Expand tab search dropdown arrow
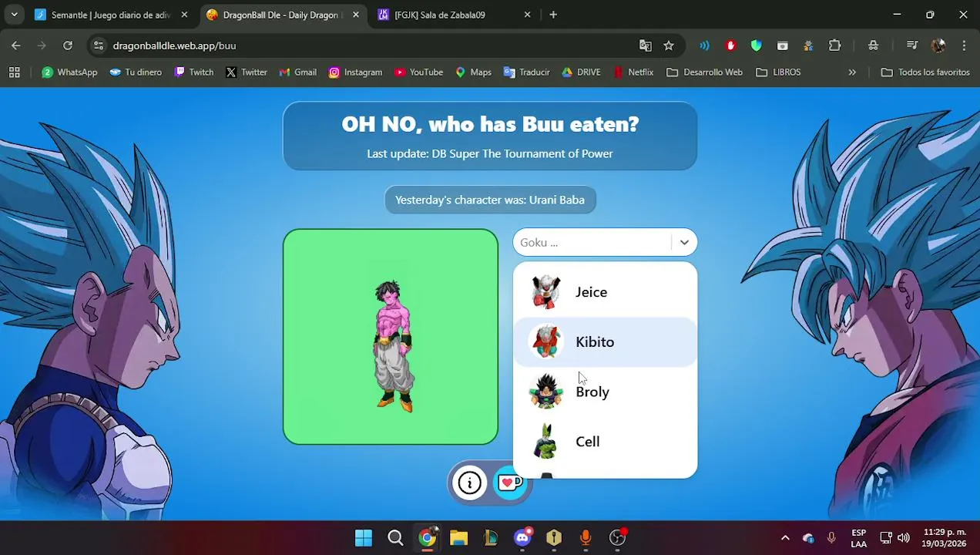The image size is (980, 555). (14, 15)
